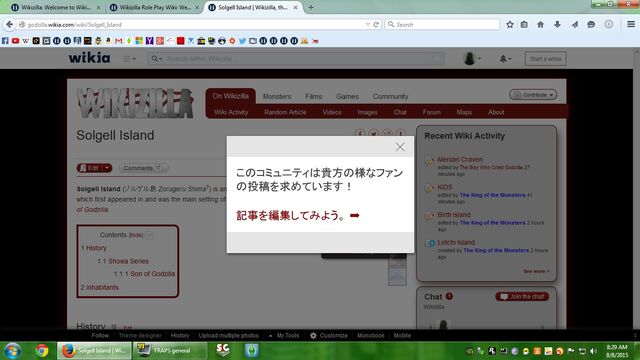Click Start a wikia button
The width and height of the screenshot is (640, 360).
coord(545,59)
